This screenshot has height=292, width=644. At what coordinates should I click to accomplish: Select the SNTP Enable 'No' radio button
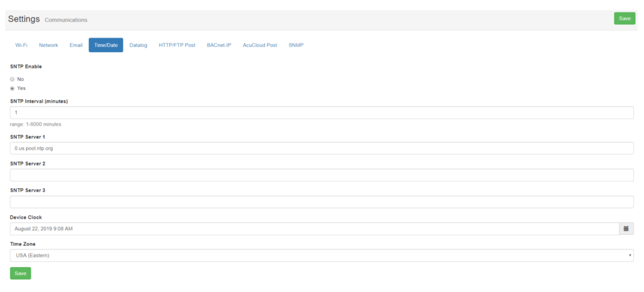(13, 79)
